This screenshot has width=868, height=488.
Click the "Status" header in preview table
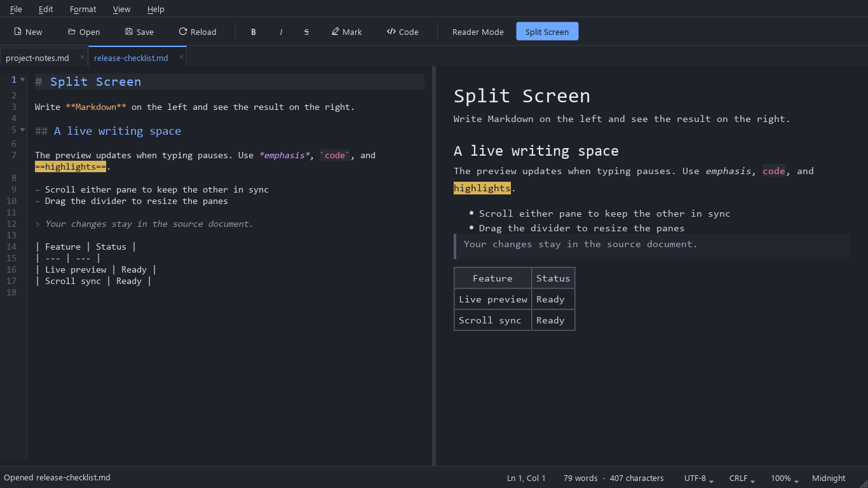(x=553, y=278)
